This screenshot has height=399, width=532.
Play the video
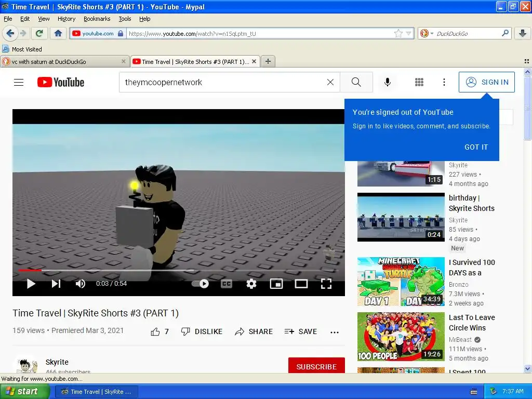[31, 284]
